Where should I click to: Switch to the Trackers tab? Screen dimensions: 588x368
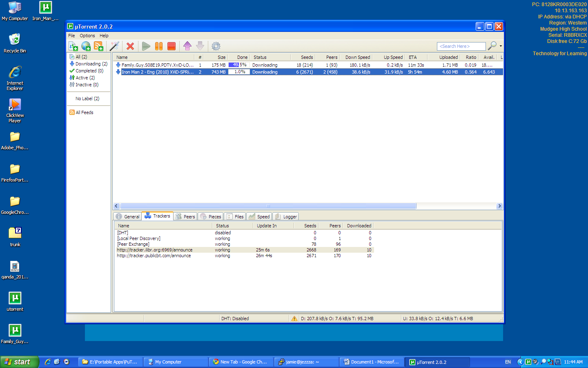coord(158,216)
